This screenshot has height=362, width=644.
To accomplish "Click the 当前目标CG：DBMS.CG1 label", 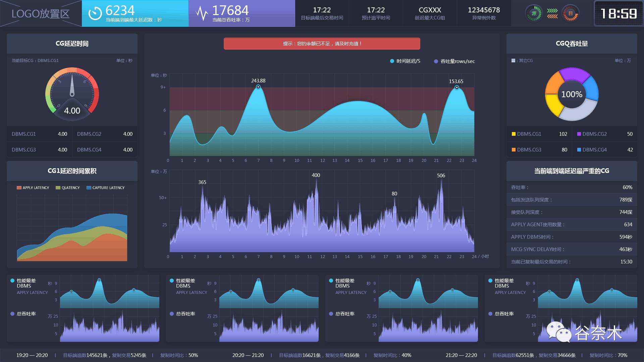I will (x=35, y=61).
